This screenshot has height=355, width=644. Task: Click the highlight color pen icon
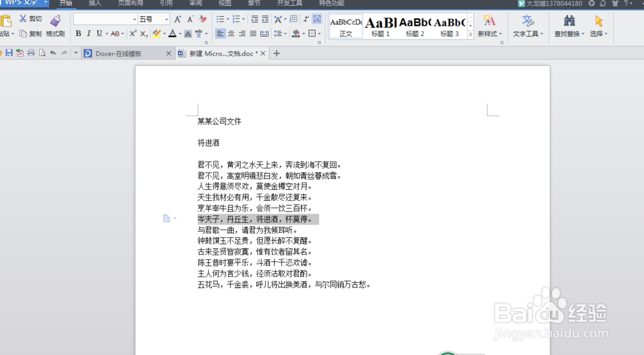pos(156,33)
